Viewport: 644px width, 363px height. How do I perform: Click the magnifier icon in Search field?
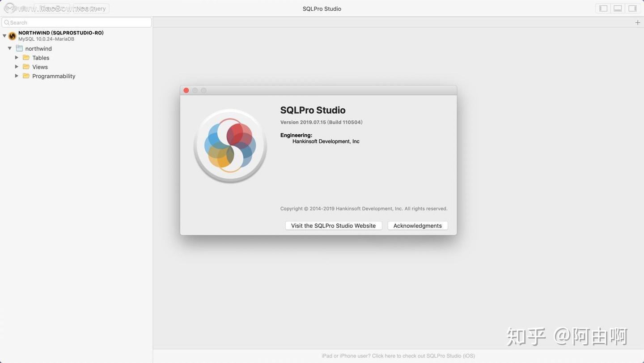click(x=7, y=22)
